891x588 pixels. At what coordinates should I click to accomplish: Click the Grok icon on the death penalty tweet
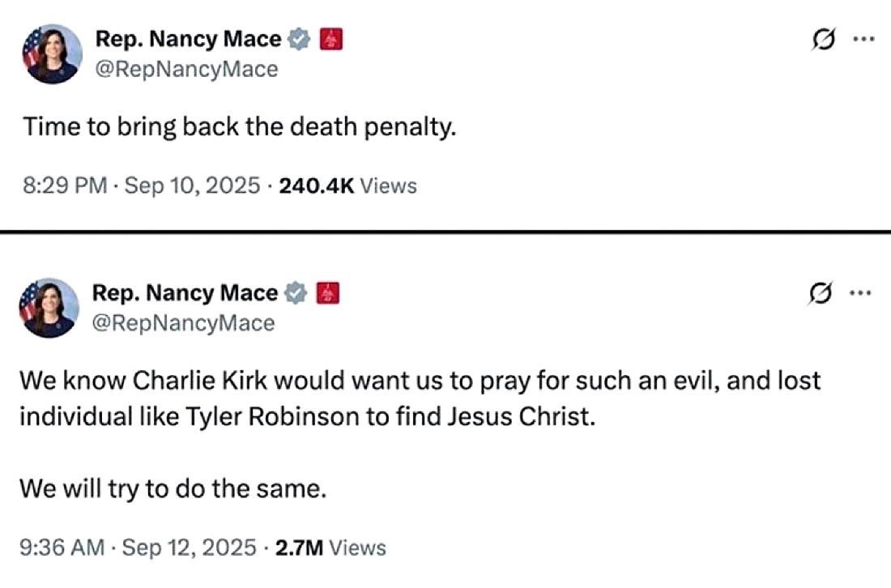[824, 40]
